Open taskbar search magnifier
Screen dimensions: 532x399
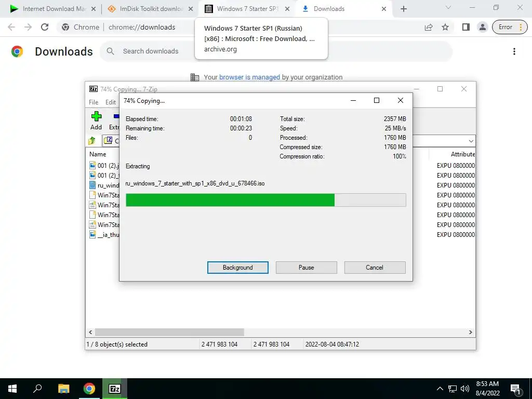37,388
